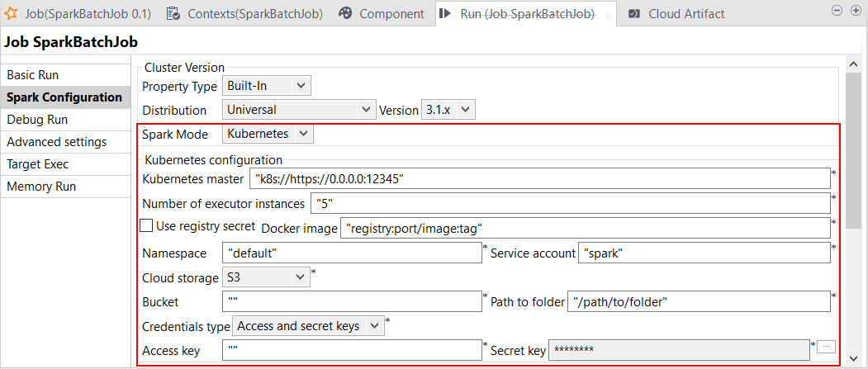Viewport: 868px width, 369px height.
Task: Switch to the Basic Run section
Action: coord(33,74)
